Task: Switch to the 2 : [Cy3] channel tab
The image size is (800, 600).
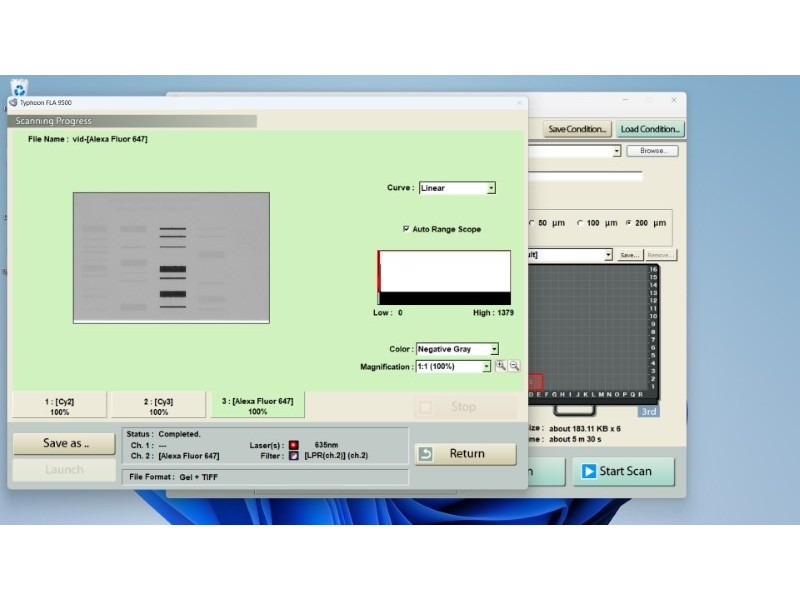Action: click(x=159, y=406)
